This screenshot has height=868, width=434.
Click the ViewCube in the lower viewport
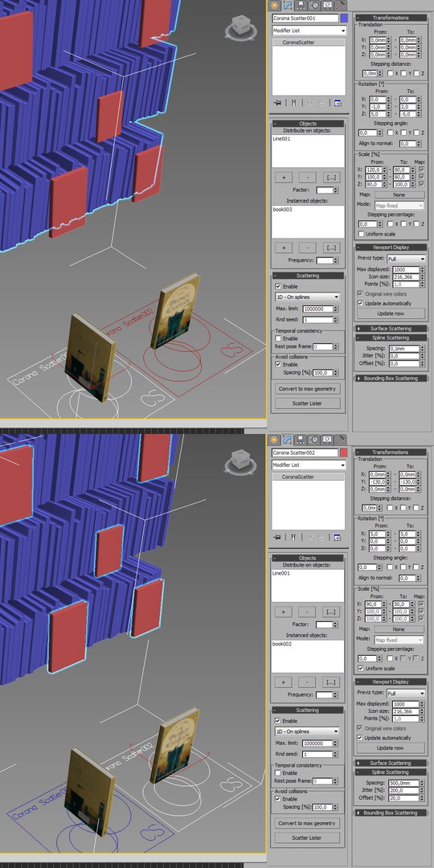[241, 460]
